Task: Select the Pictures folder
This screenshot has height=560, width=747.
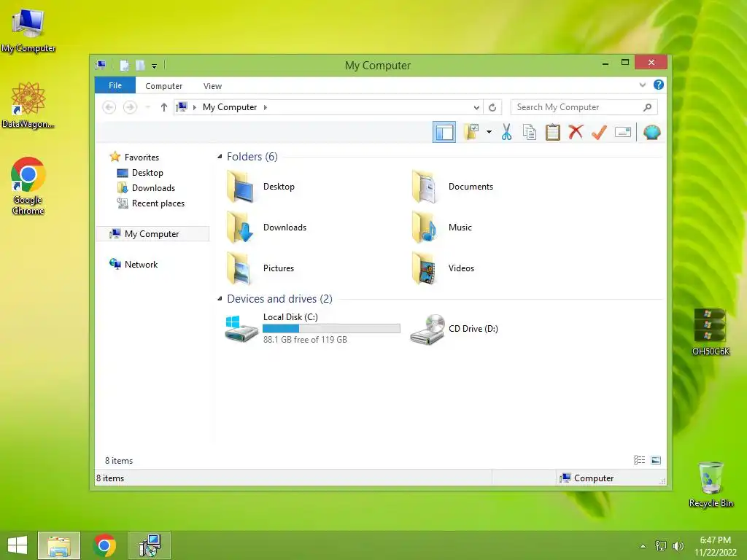Action: (260, 268)
